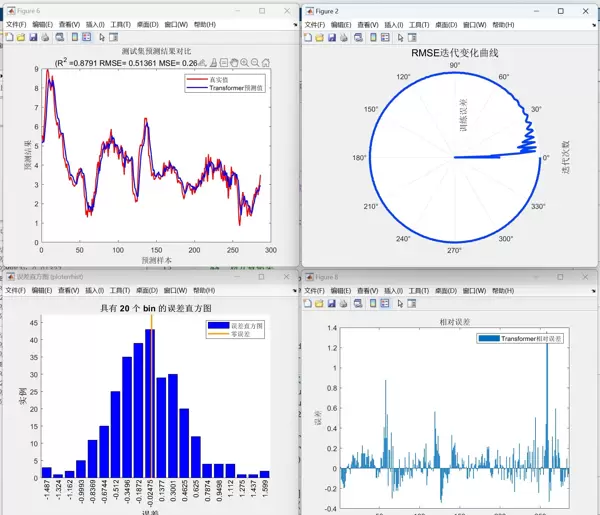Viewport: 600px width, 515px height.
Task: Click New Figure icon in Figure 6 toolbar
Action: coord(8,37)
